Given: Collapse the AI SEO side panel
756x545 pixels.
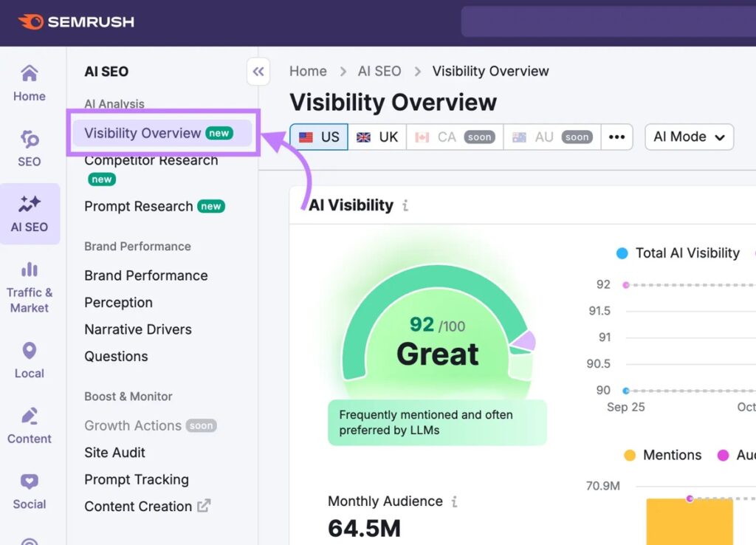Looking at the screenshot, I should (x=258, y=72).
